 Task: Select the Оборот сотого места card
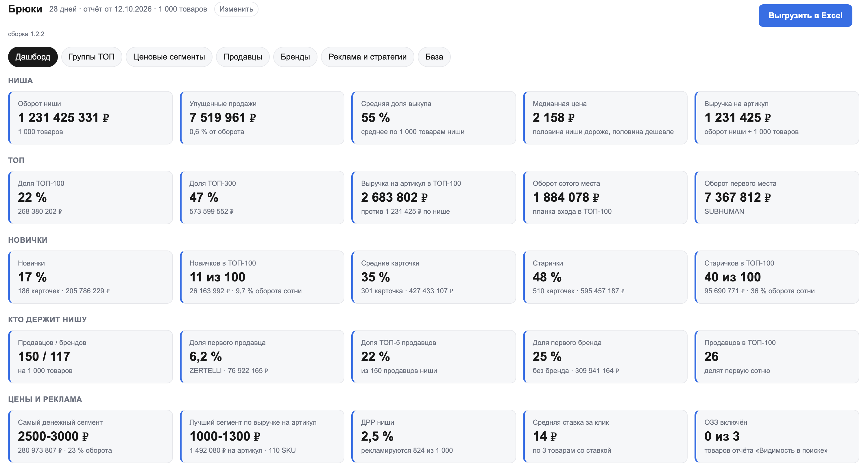pyautogui.click(x=605, y=198)
